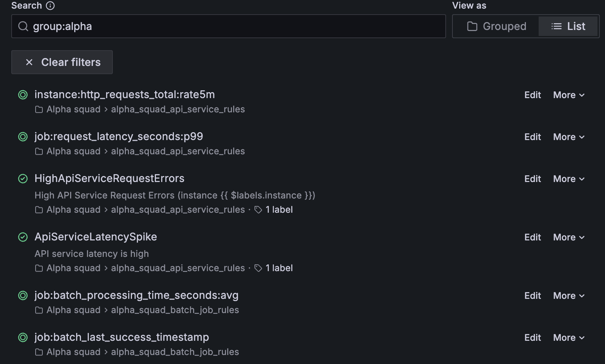Click the magnifier icon in the search field
Screen dimensions: 605x364
coord(23,26)
